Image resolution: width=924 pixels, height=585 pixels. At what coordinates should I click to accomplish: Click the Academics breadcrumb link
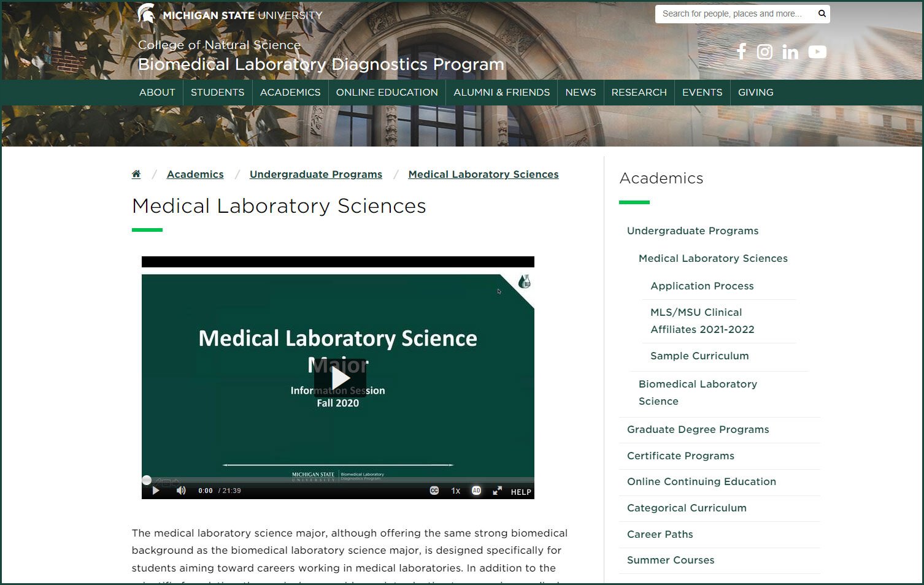195,174
